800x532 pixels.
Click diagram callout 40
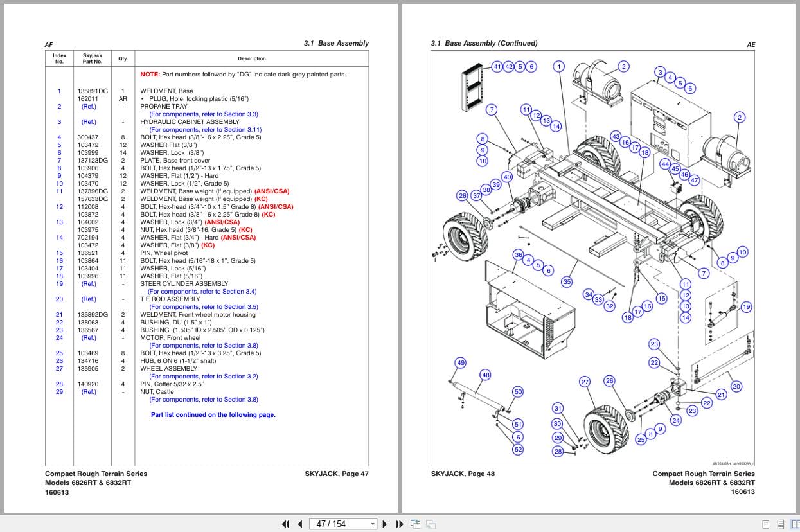pos(507,177)
